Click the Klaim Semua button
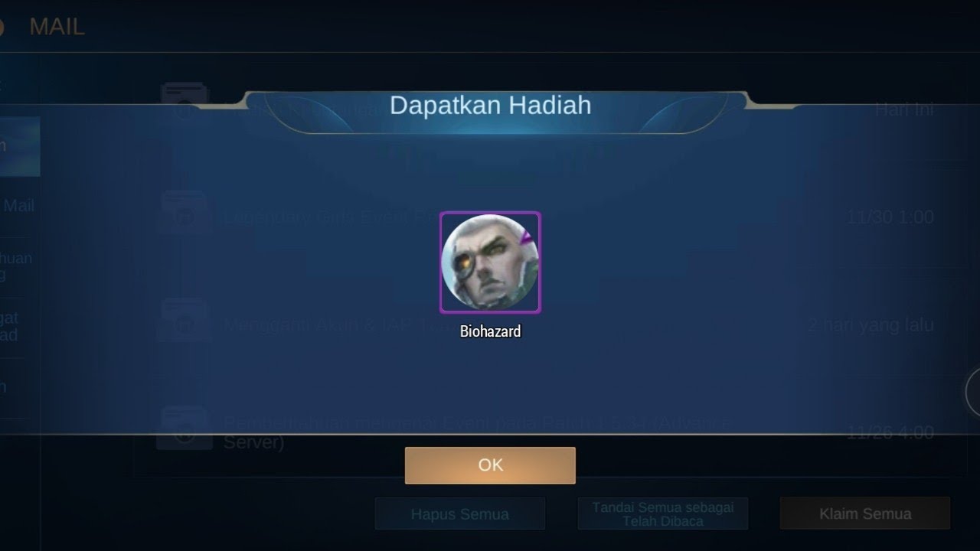Image resolution: width=980 pixels, height=551 pixels. (x=864, y=514)
